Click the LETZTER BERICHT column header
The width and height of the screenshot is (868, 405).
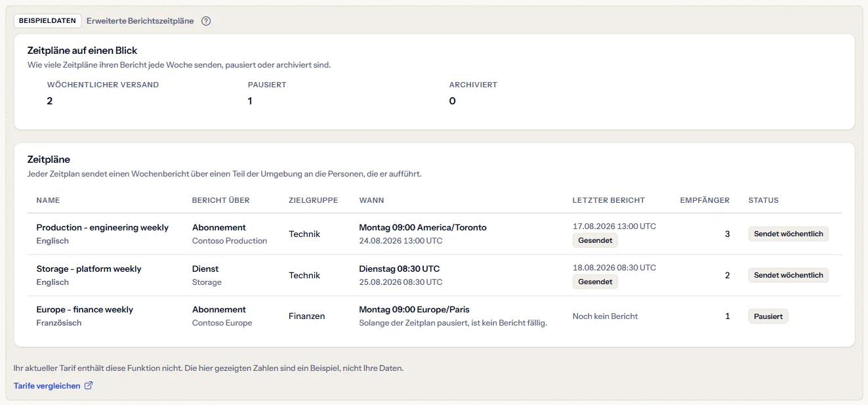pos(608,200)
